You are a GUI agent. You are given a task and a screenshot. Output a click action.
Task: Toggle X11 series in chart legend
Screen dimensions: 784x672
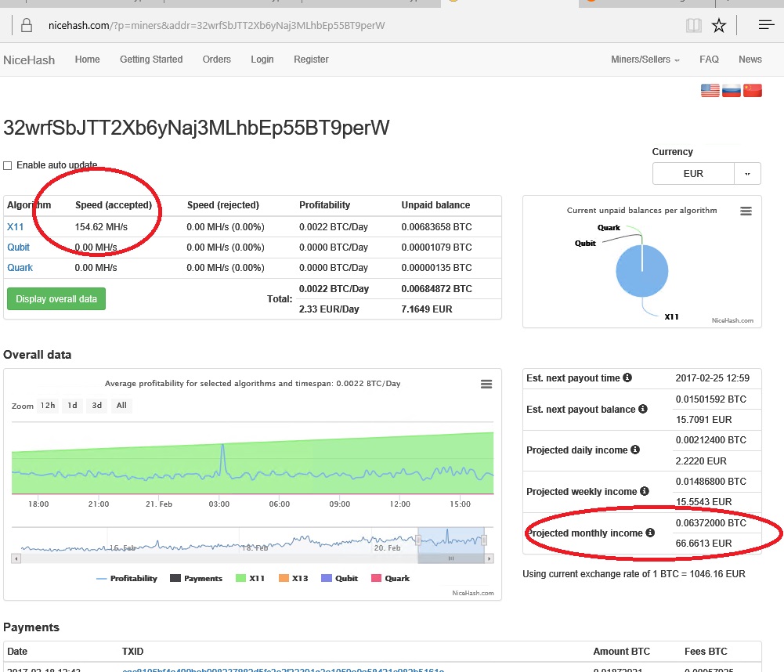tap(250, 579)
